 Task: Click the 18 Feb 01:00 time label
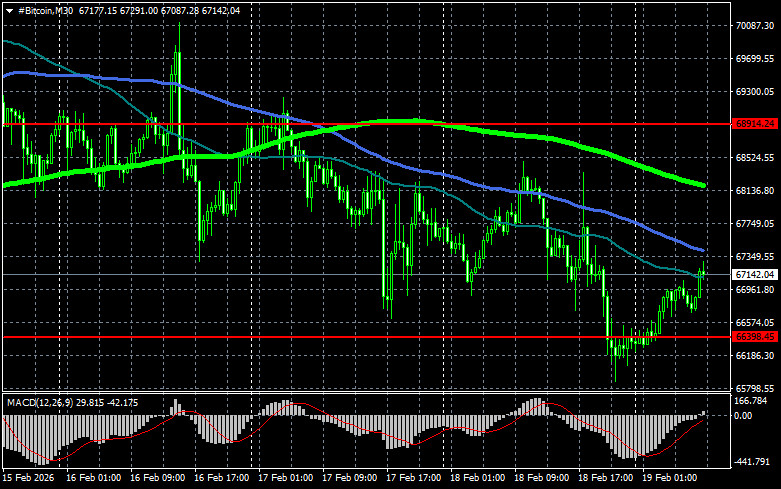(x=478, y=478)
